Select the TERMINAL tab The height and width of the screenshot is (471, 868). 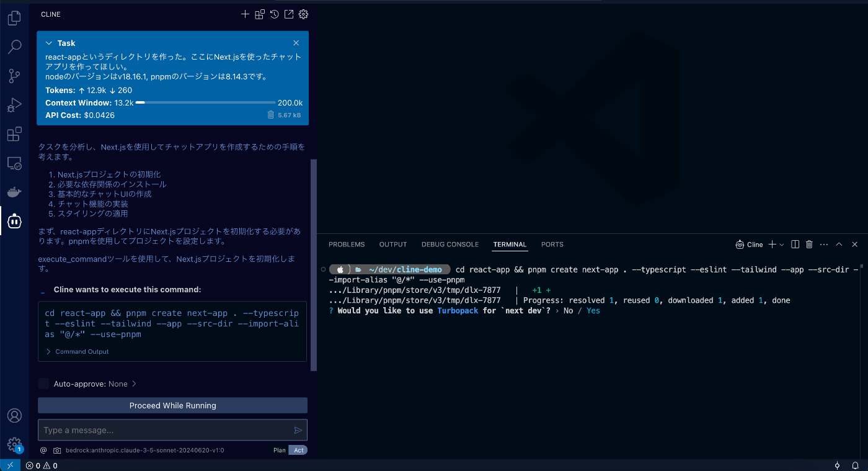510,244
